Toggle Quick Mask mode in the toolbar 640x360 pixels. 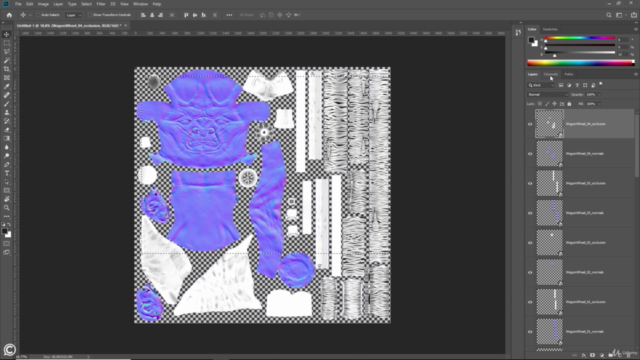7,244
